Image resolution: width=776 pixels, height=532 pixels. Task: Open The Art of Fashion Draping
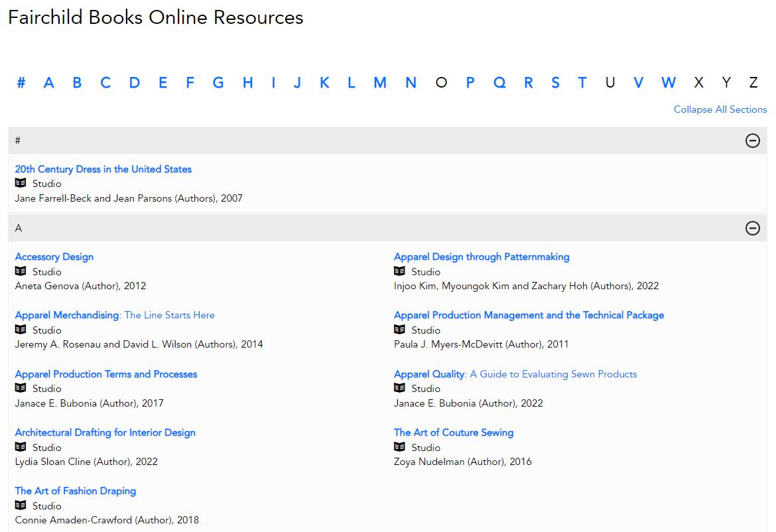(75, 491)
